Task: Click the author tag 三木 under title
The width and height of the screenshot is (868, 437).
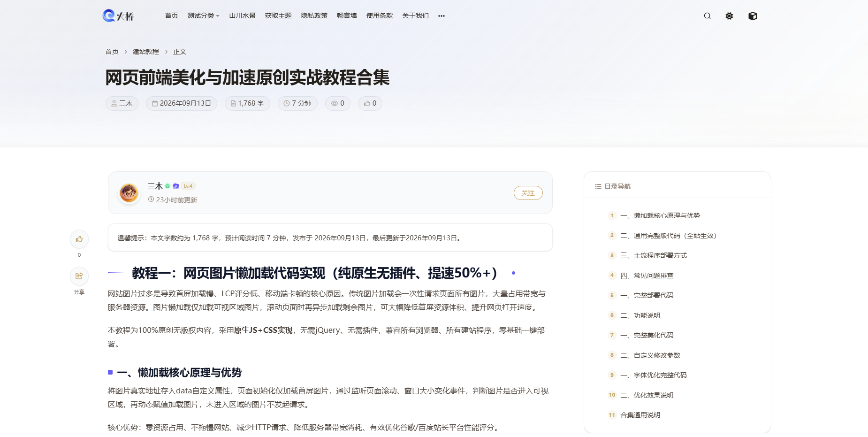Action: [x=122, y=103]
